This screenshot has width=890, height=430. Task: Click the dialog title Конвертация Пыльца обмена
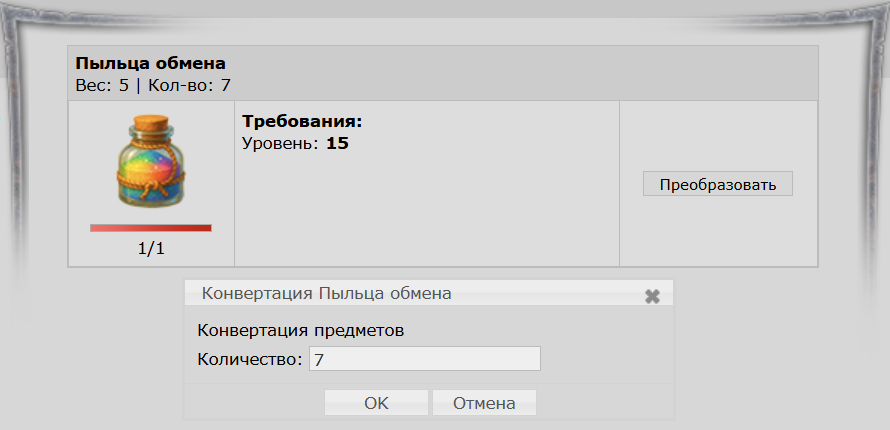click(327, 293)
